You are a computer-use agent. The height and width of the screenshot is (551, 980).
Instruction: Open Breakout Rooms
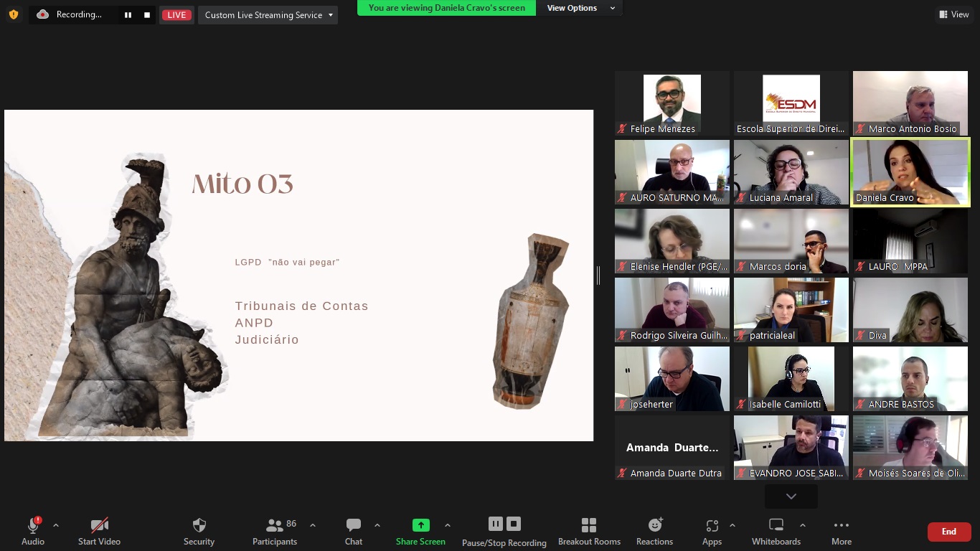point(589,531)
